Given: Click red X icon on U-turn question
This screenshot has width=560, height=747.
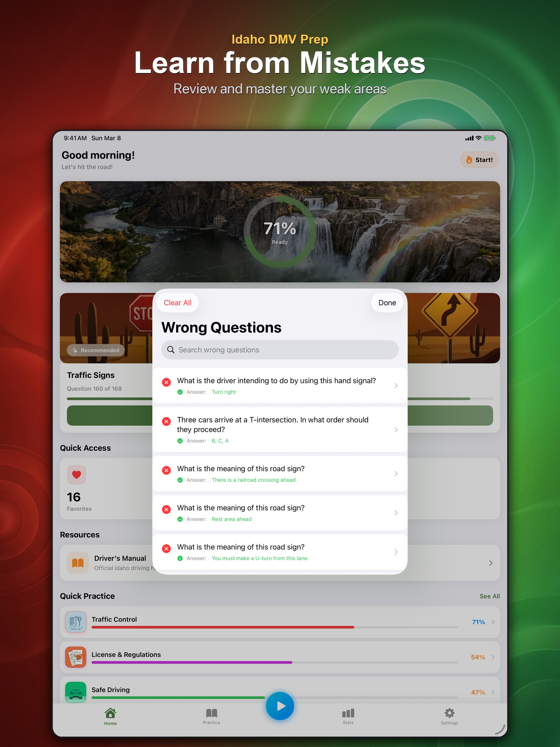Looking at the screenshot, I should pos(166,549).
